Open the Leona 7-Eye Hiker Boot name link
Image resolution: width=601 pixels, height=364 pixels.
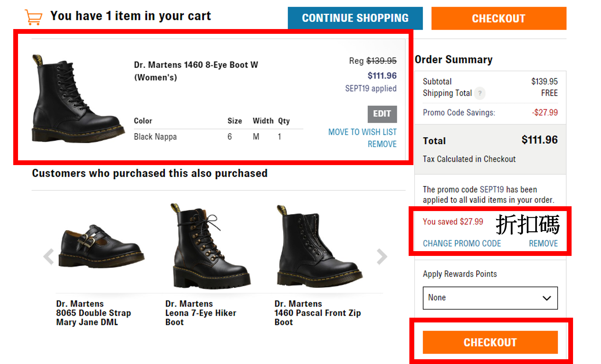200,313
